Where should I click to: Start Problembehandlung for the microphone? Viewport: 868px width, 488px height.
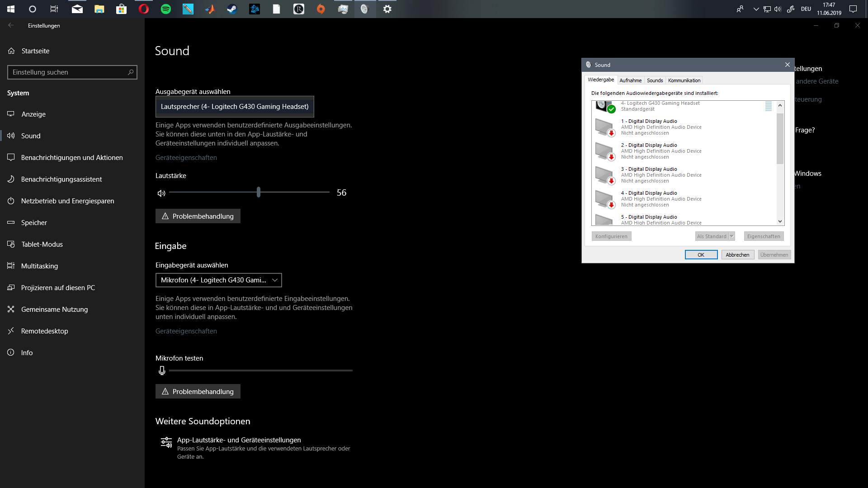point(198,391)
